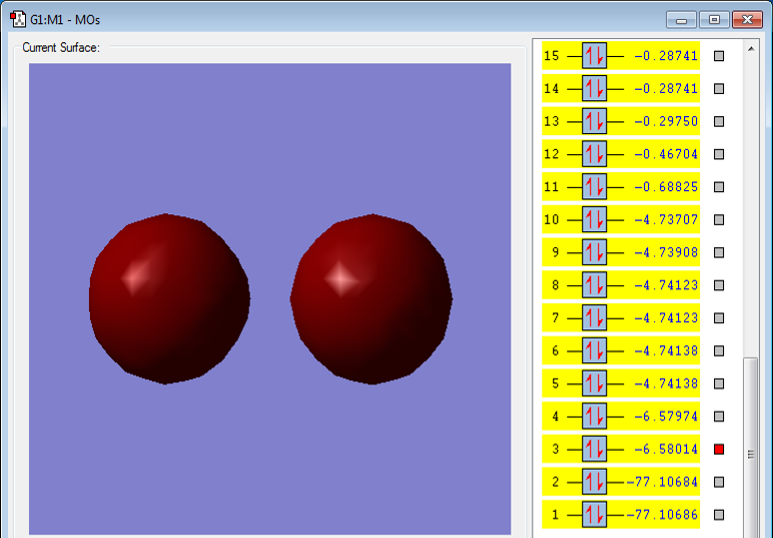Select the surface checkbox for orbital 6
Viewport: 773px width, 538px height.
tap(719, 351)
